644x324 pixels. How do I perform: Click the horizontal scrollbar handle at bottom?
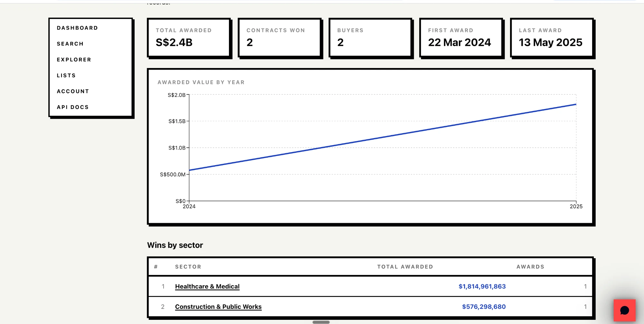point(321,322)
